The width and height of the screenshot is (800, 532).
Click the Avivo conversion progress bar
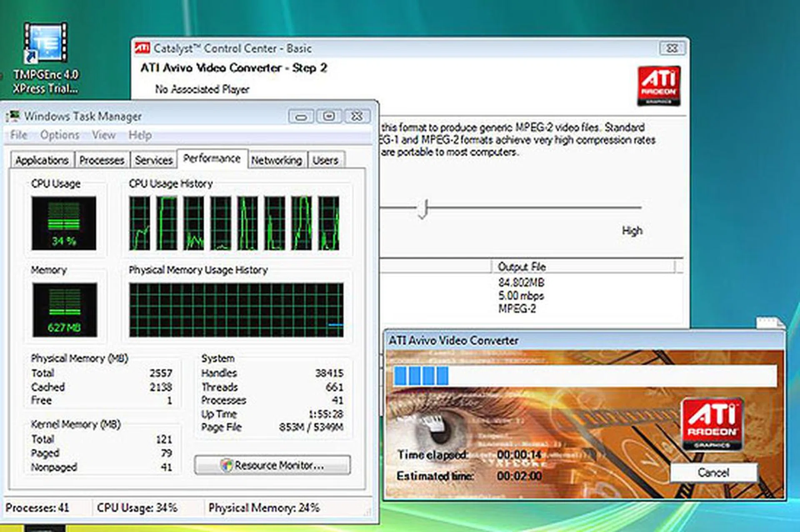pos(585,375)
